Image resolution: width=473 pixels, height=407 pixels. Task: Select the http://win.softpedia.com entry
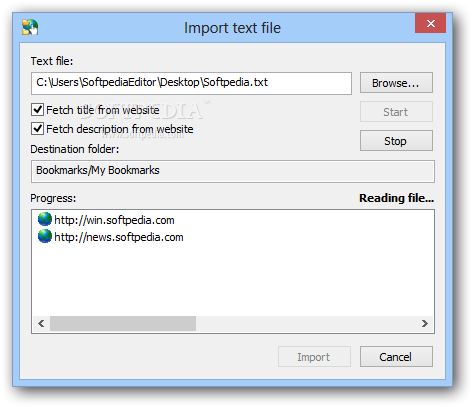pos(114,220)
